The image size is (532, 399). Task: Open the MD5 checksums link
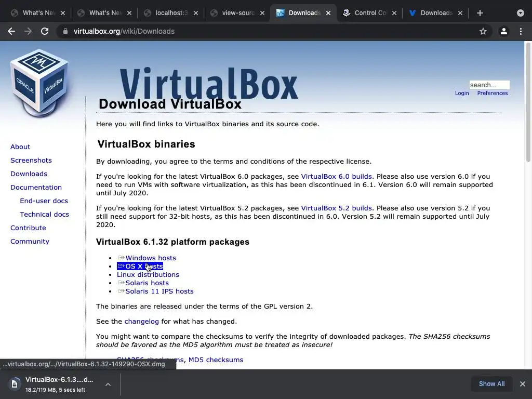[216, 360]
